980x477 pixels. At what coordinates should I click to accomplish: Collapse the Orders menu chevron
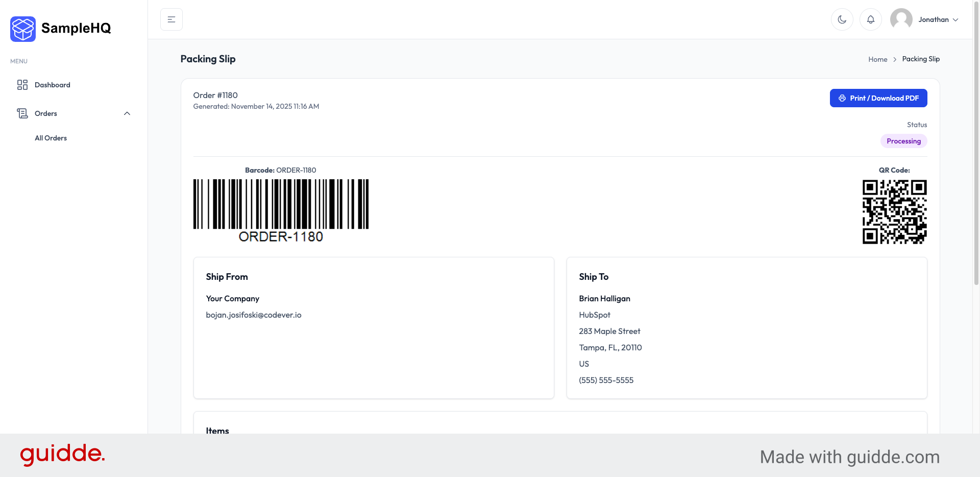click(x=127, y=113)
